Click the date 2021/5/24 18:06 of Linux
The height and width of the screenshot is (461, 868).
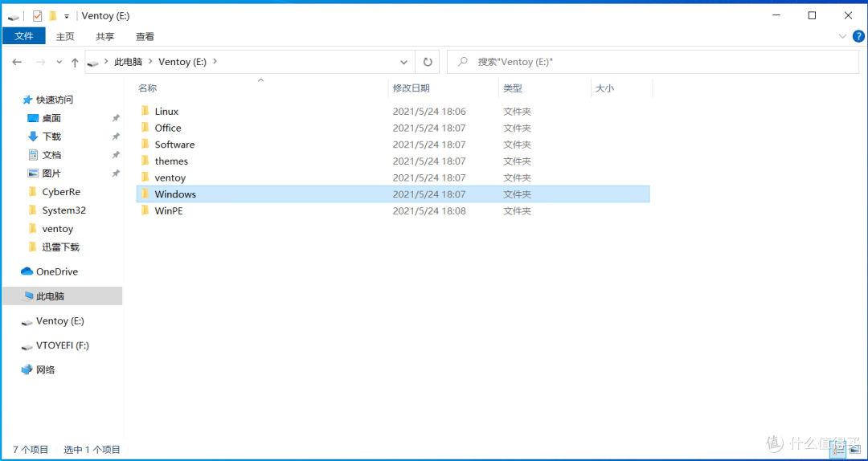(429, 112)
